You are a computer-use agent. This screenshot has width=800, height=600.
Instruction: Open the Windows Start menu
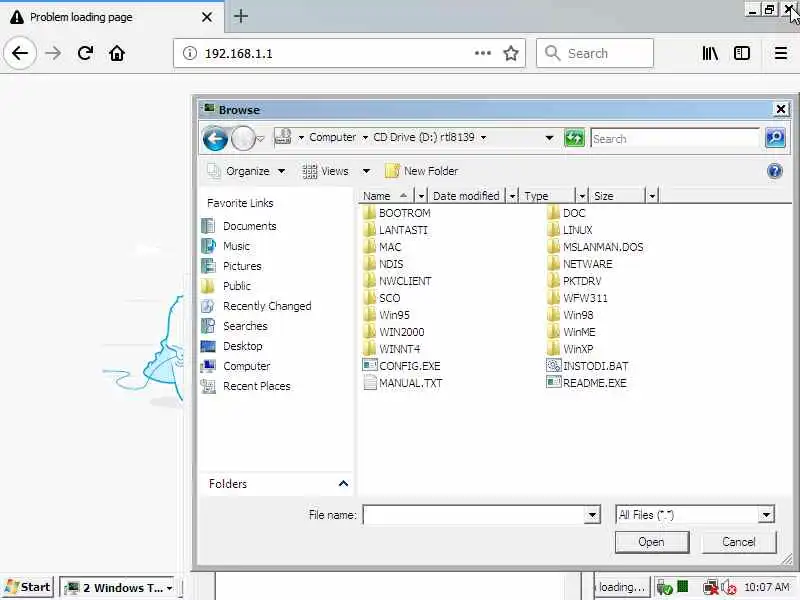(28, 587)
